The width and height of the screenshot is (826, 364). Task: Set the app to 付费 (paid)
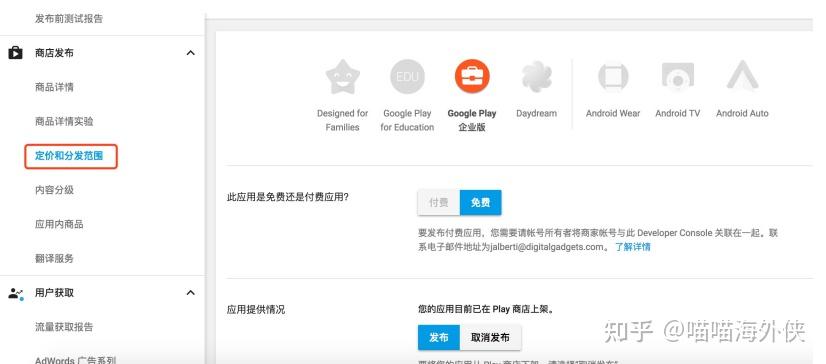click(x=439, y=203)
